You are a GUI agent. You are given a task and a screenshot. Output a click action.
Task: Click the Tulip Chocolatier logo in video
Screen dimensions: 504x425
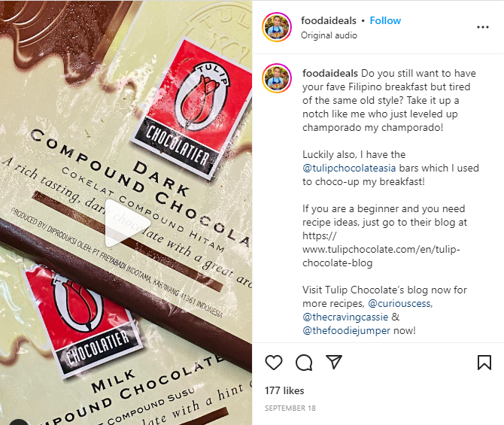tap(192, 108)
